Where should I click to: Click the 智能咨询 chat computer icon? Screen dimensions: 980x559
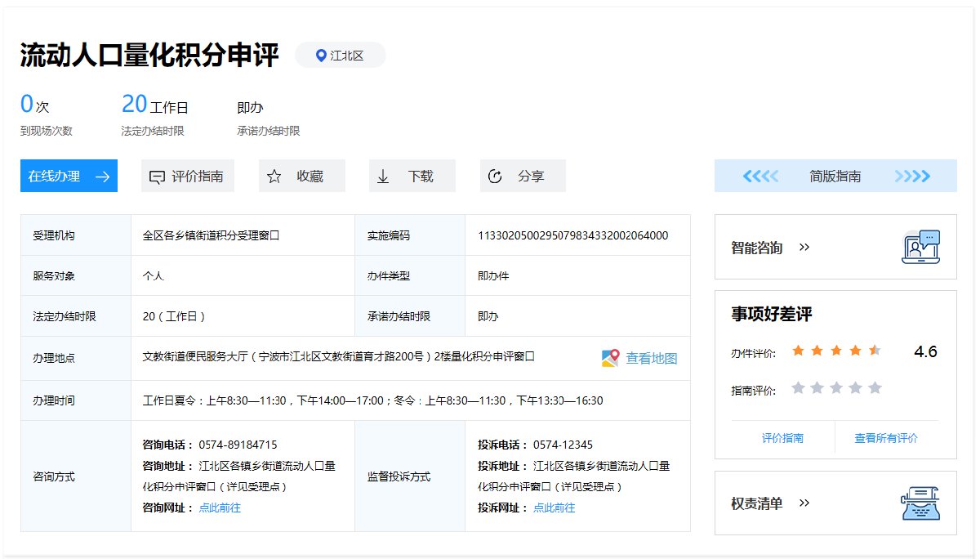coord(921,247)
